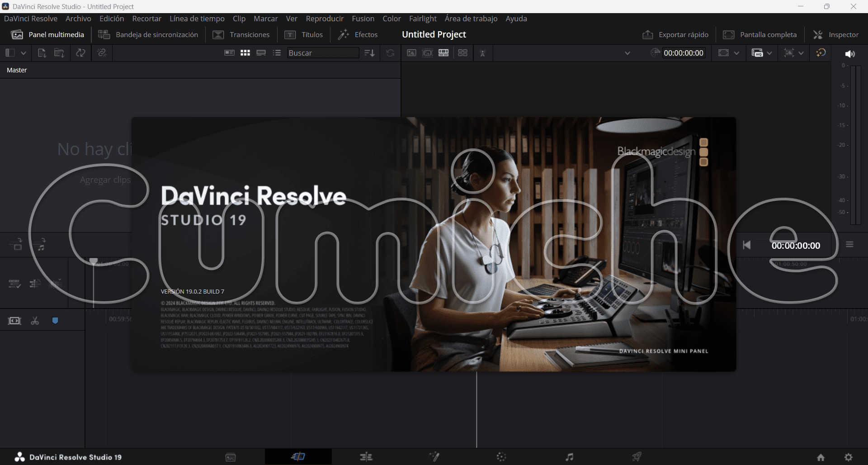Toggle bypass color grades and effects
Screen dimensions: 868x465
pos(821,53)
